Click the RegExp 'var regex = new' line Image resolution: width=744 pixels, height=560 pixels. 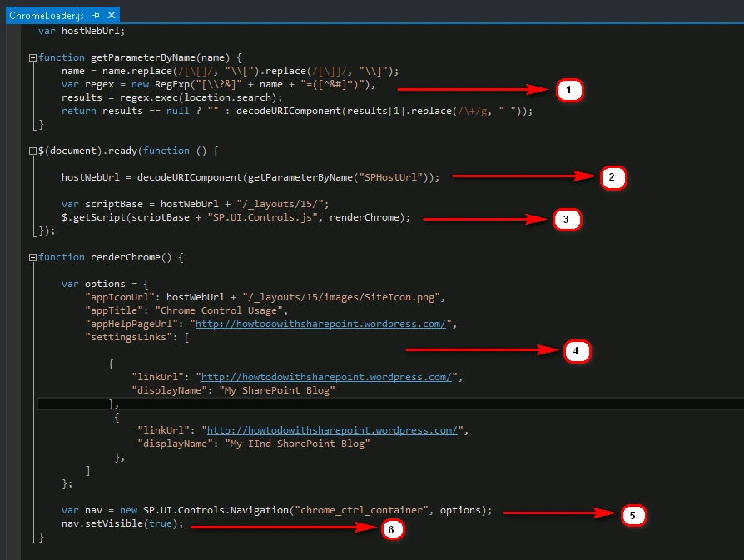click(218, 85)
